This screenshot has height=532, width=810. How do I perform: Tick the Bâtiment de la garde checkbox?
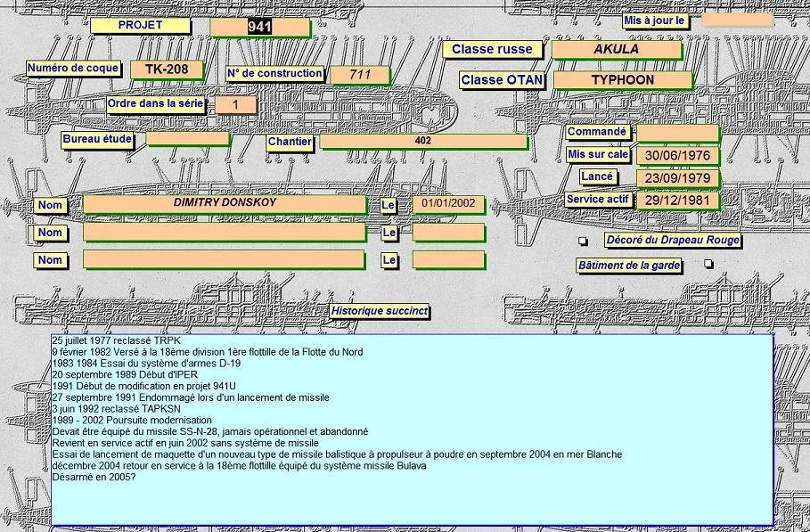(708, 264)
